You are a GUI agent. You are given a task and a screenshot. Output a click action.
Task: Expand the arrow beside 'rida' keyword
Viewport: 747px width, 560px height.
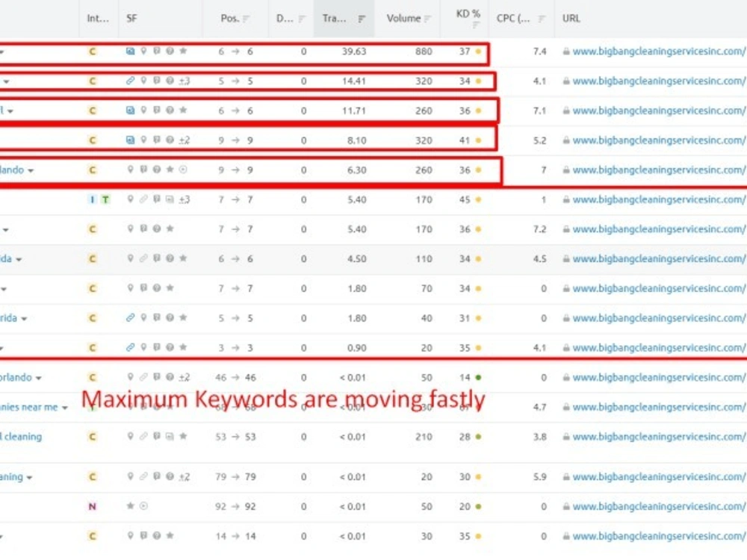click(24, 319)
